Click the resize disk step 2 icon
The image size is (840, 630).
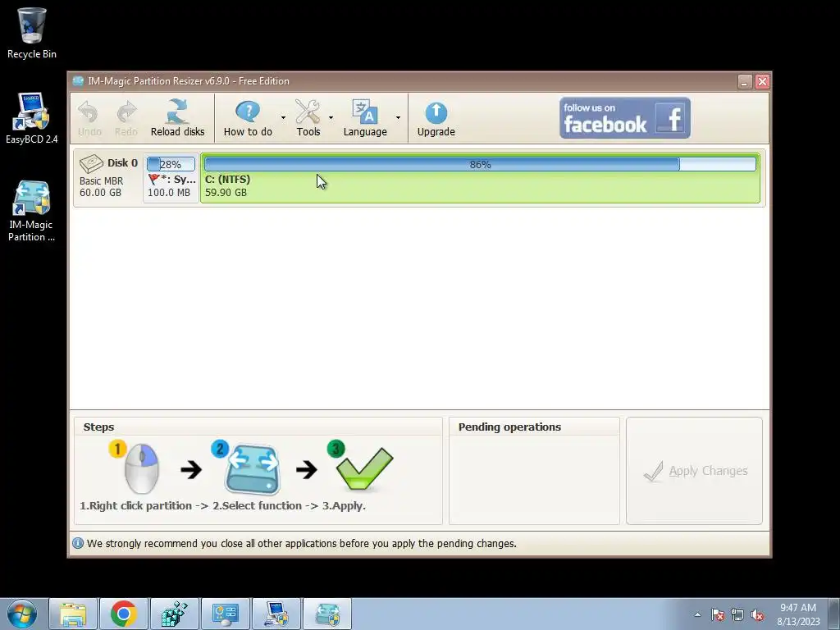(x=253, y=469)
